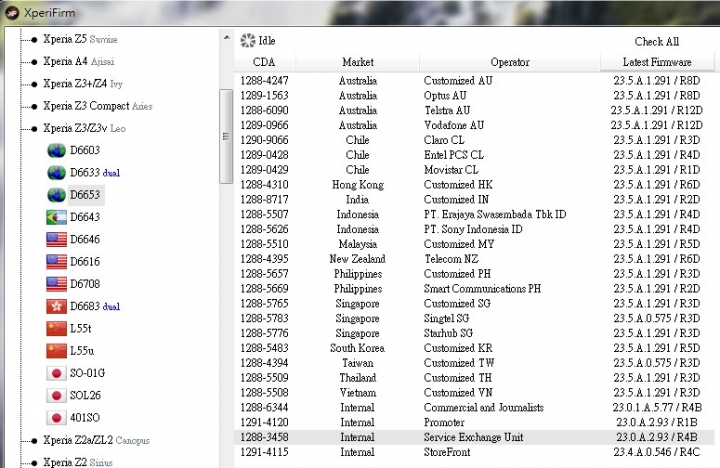Select PT. Erajaya Swasembada Tbk ID row
This screenshot has width=720, height=468.
[474, 214]
